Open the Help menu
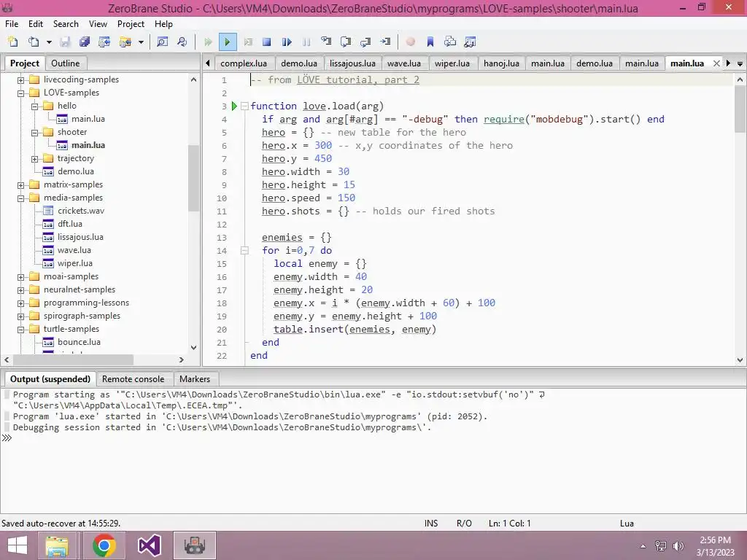This screenshot has height=560, width=747. click(163, 24)
